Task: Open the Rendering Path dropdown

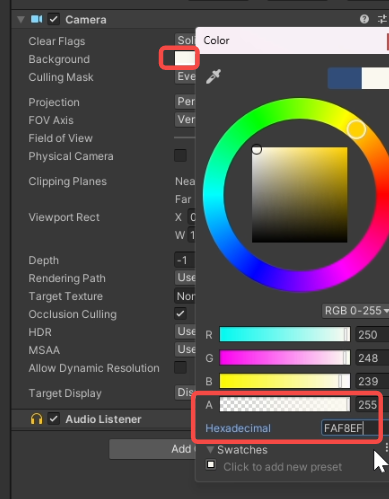Action: point(185,277)
